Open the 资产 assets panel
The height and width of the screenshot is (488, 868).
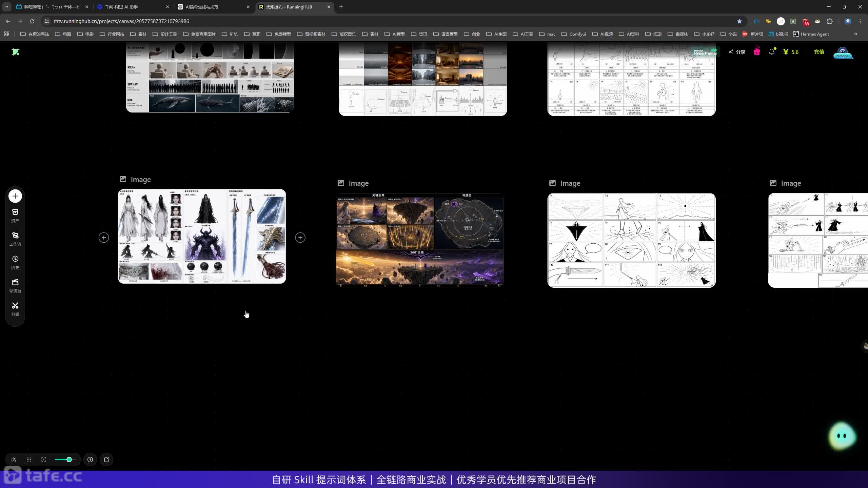pos(15,216)
